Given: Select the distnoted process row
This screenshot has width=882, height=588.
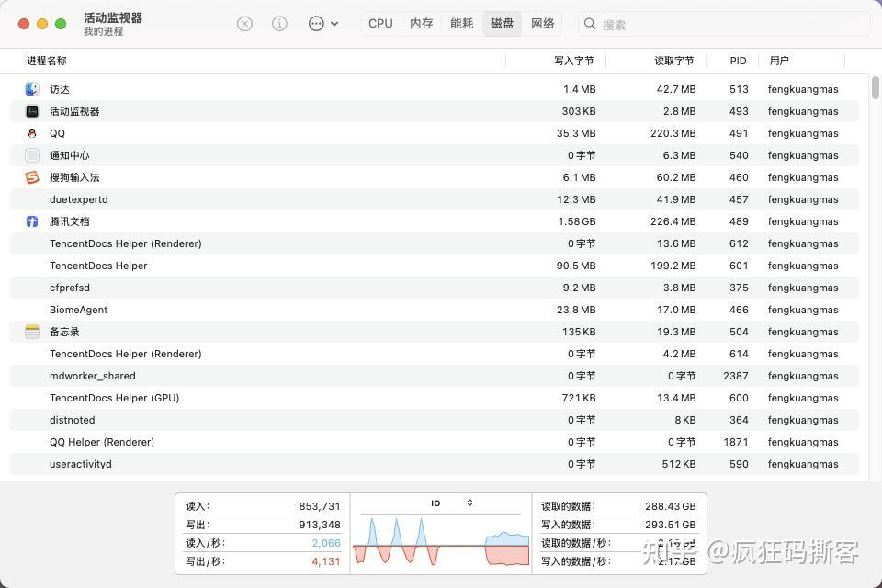Looking at the screenshot, I should [x=434, y=420].
